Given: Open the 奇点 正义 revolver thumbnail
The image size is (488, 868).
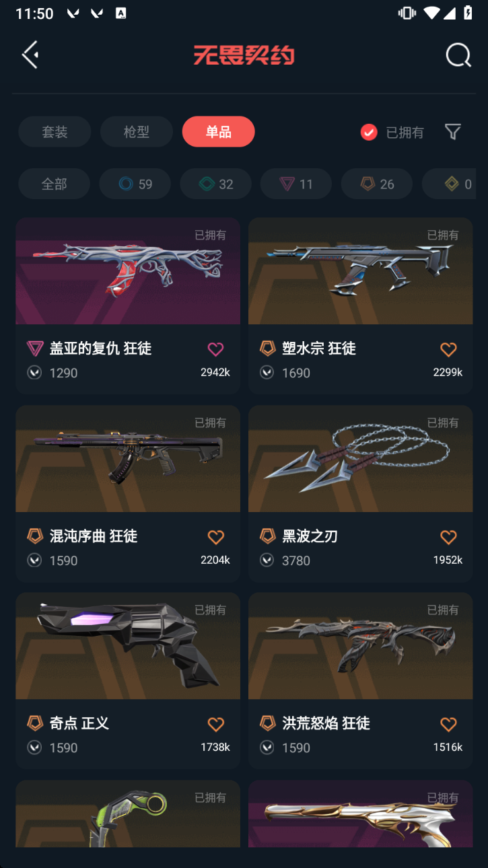Looking at the screenshot, I should coord(128,645).
